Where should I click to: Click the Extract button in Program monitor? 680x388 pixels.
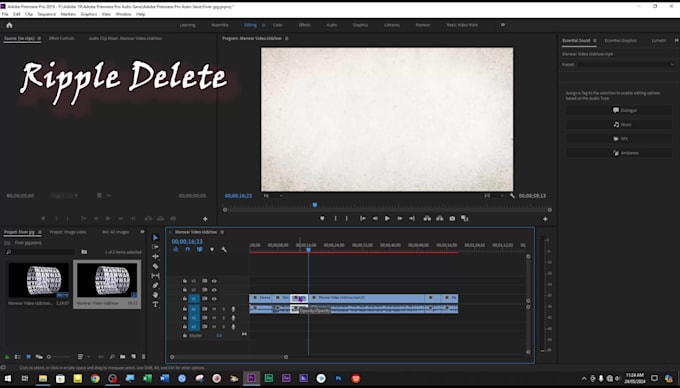tap(440, 218)
